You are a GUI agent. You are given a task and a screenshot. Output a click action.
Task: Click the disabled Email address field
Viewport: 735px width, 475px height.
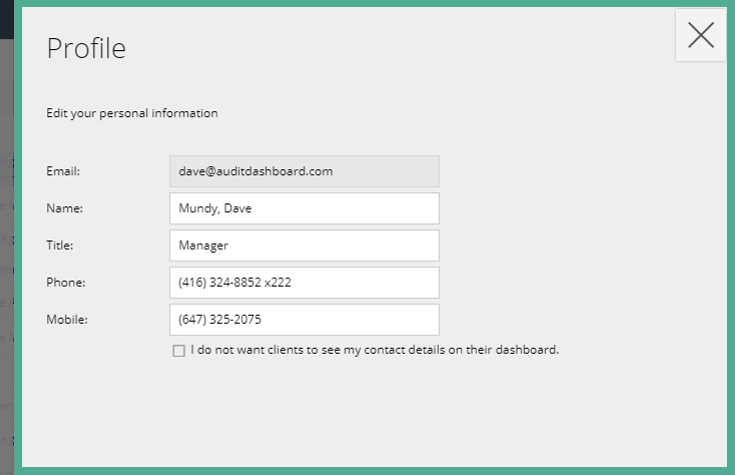click(x=304, y=171)
